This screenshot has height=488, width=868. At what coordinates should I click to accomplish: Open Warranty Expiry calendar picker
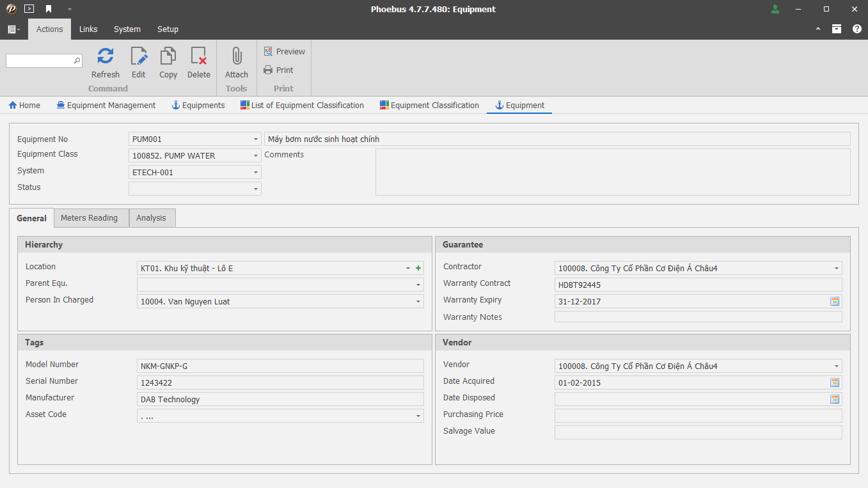(x=834, y=301)
